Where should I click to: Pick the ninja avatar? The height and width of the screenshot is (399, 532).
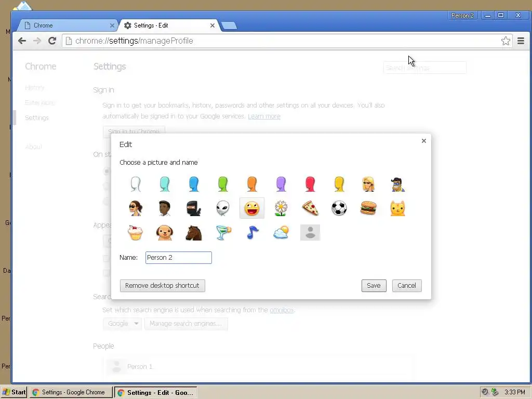coord(194,208)
